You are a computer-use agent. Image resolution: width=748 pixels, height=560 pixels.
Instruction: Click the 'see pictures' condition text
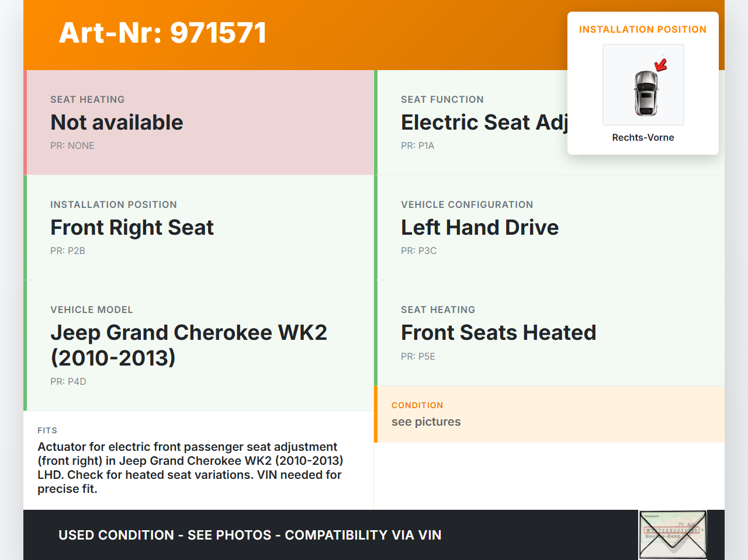pyautogui.click(x=426, y=422)
